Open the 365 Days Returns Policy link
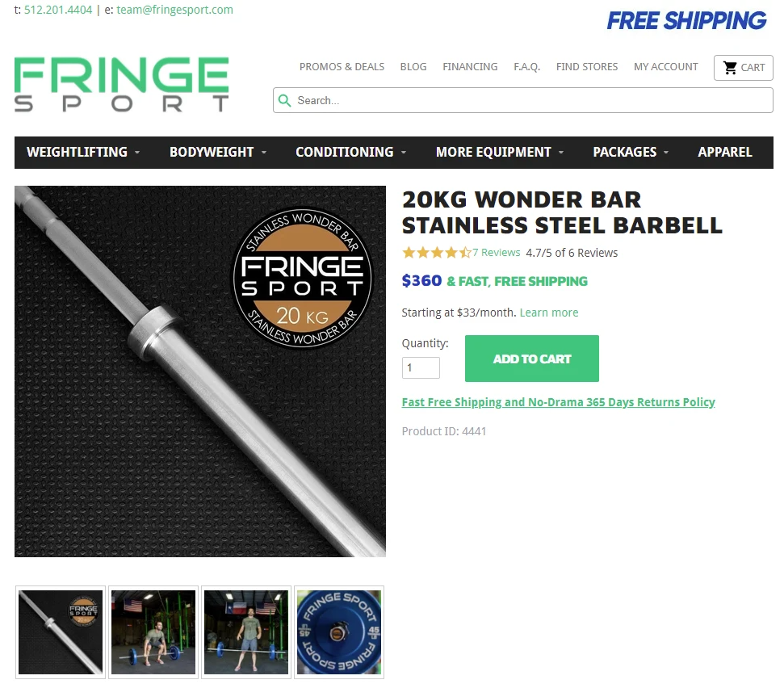Screen dimensions: 784x684 [x=559, y=402]
